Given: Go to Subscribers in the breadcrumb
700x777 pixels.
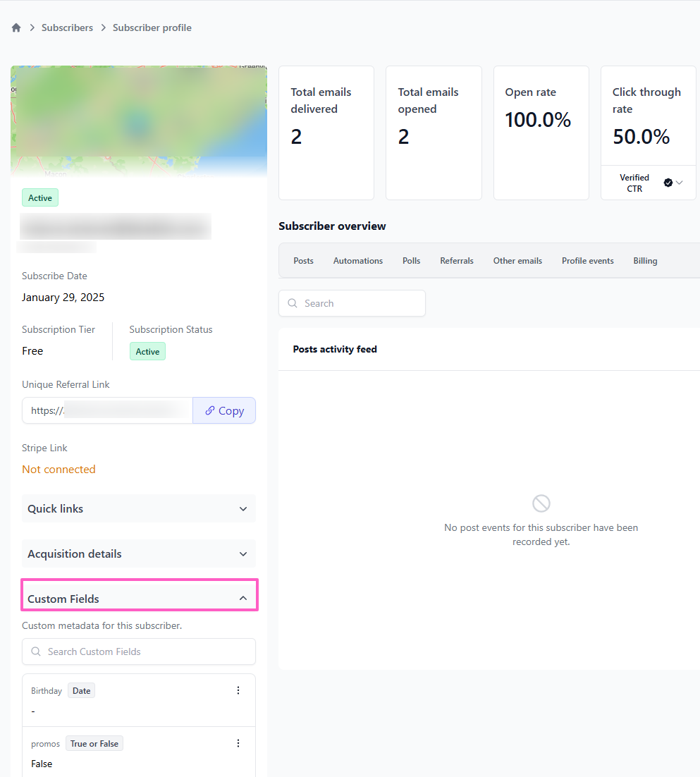Looking at the screenshot, I should click(67, 27).
